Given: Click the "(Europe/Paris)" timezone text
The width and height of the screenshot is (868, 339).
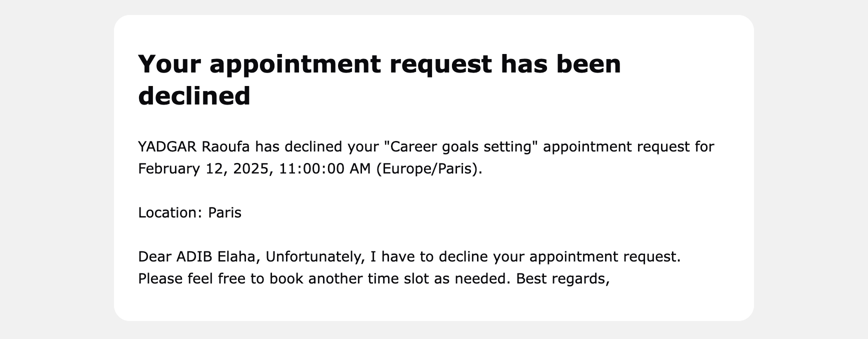Looking at the screenshot, I should 429,169.
